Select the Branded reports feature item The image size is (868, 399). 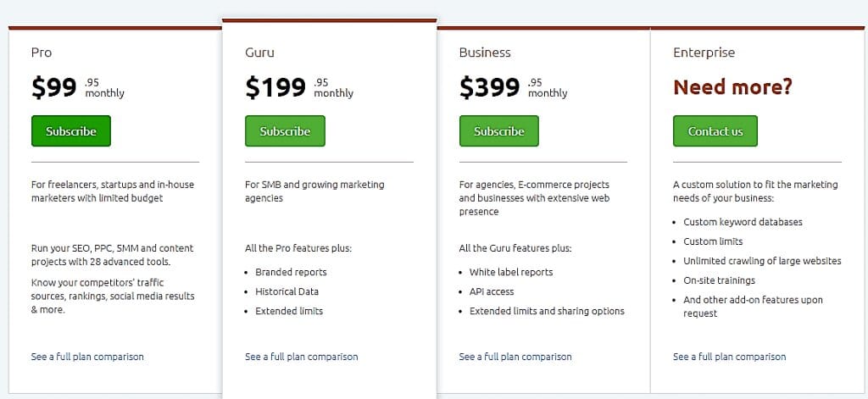click(291, 272)
